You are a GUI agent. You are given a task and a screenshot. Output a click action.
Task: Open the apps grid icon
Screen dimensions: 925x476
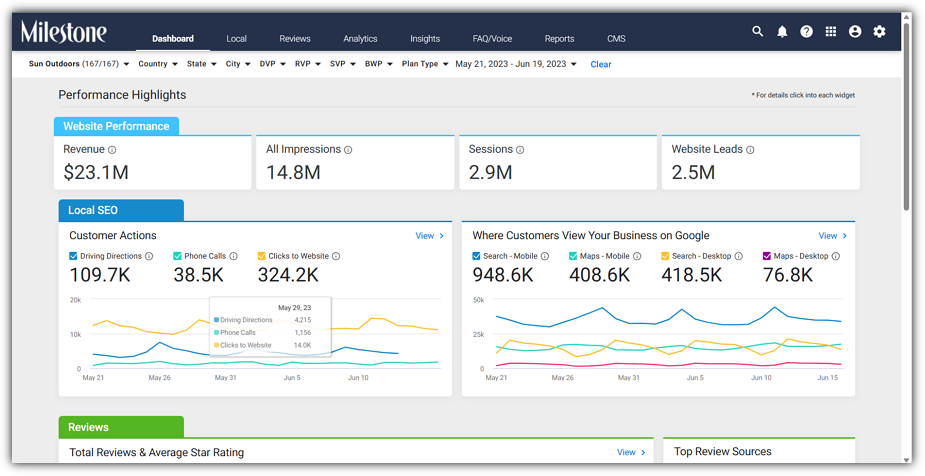point(831,32)
